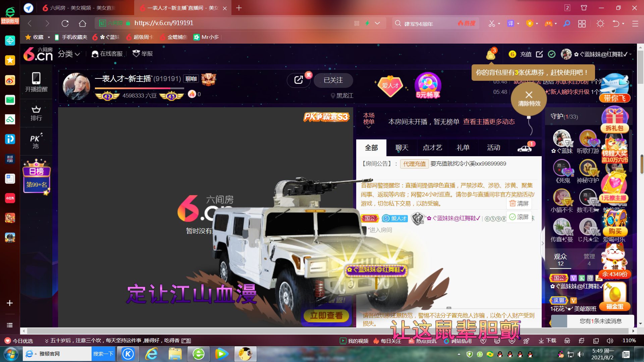
Task: Click the 清屏 clear screen button
Action: (x=519, y=203)
